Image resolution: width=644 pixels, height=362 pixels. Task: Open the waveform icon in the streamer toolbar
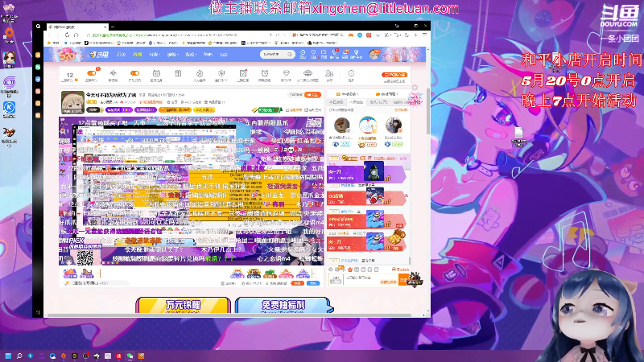(x=113, y=73)
